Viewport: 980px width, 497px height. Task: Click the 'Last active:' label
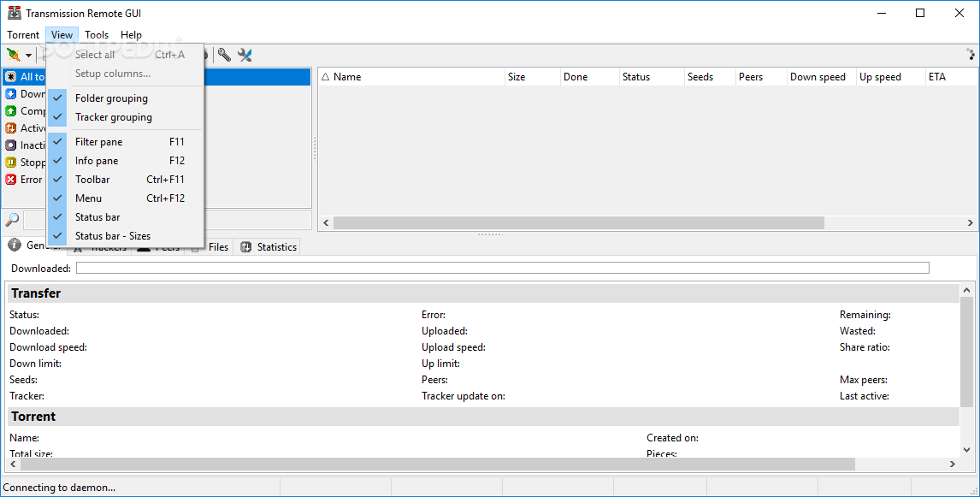pyautogui.click(x=865, y=396)
